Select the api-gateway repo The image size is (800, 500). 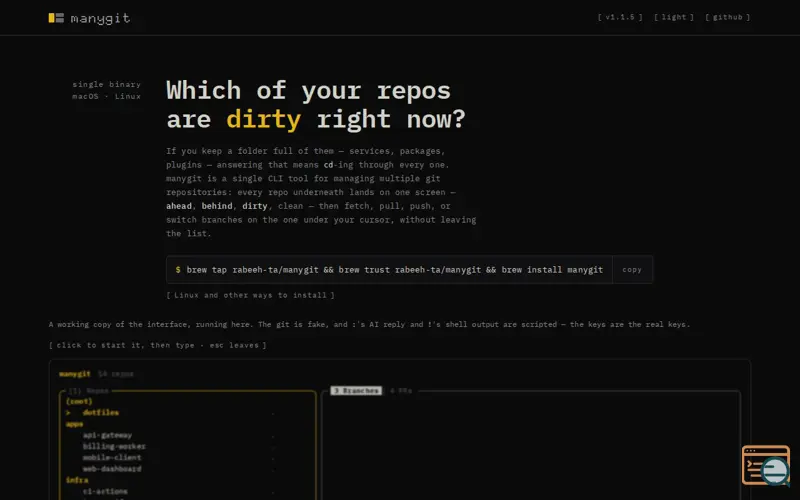[107, 435]
